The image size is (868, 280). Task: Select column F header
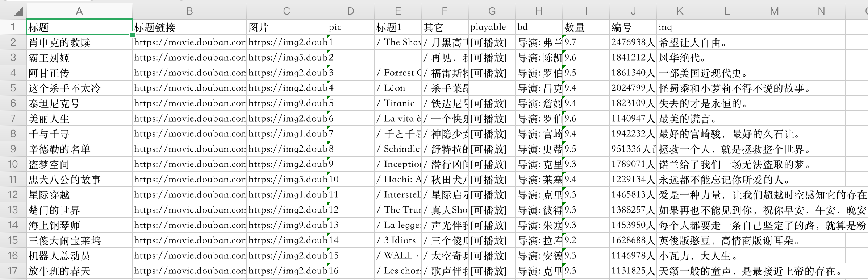pyautogui.click(x=445, y=11)
